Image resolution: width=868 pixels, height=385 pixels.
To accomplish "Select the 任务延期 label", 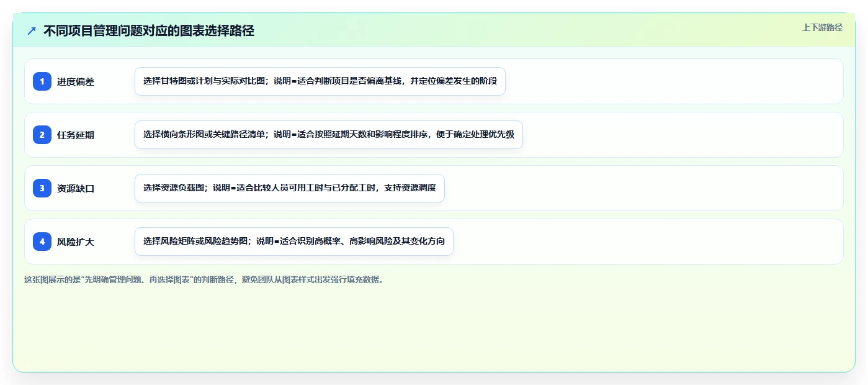I will pos(76,135).
